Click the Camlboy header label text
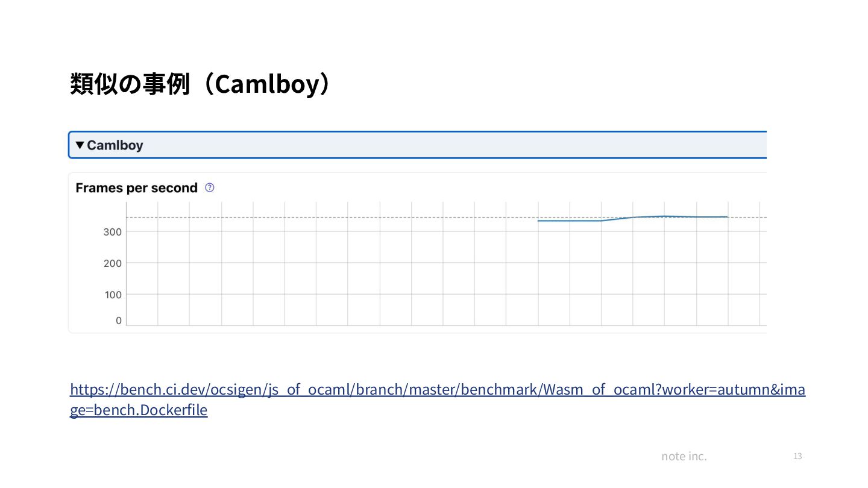Image resolution: width=868 pixels, height=488 pixels. [x=115, y=145]
